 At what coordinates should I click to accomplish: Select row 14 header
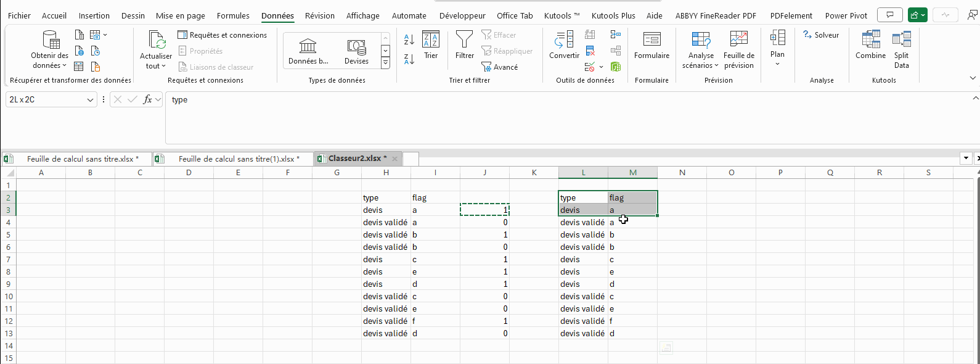point(9,345)
